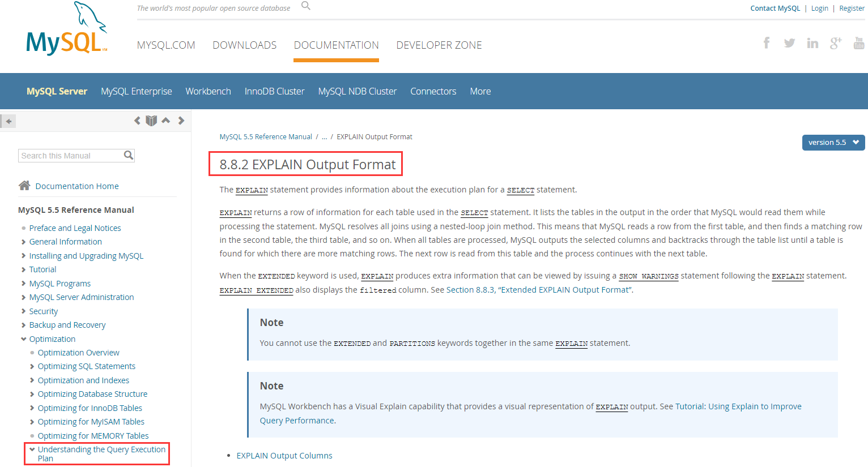Select the InnoDB Cluster tab
Screen dimensions: 868x467
click(x=275, y=91)
